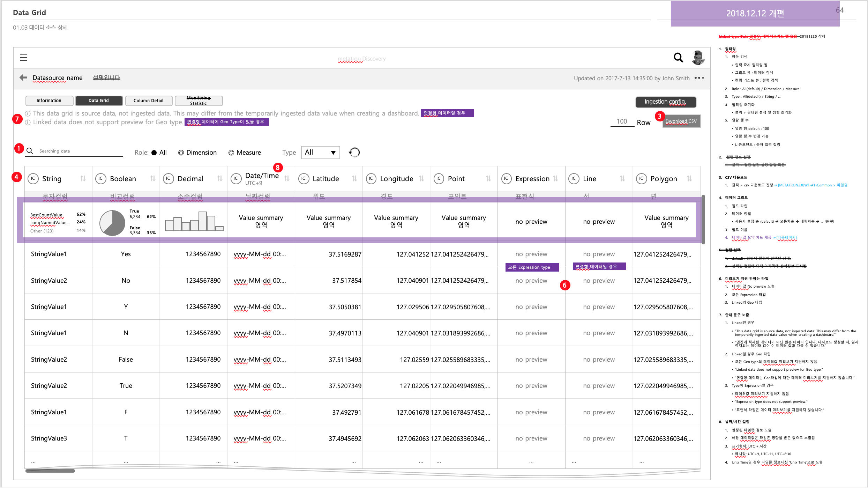Click the vertical scrollbar beside the grid
This screenshot has height=488, width=868.
point(703,219)
